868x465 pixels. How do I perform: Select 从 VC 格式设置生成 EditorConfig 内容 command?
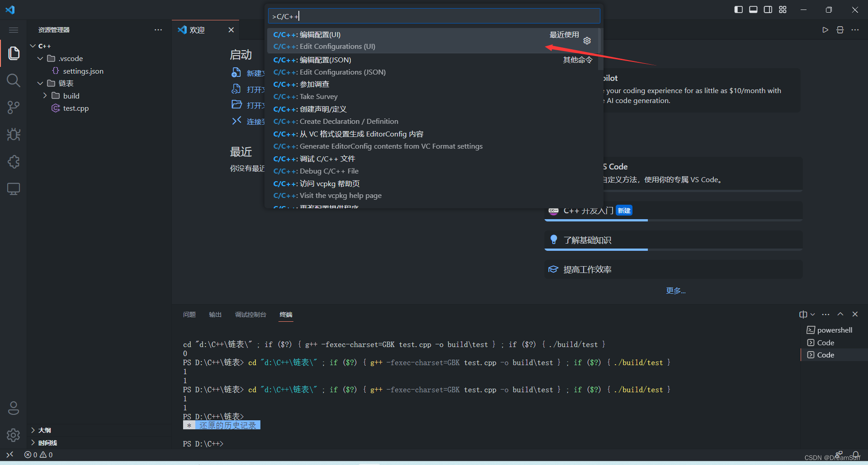(433, 140)
